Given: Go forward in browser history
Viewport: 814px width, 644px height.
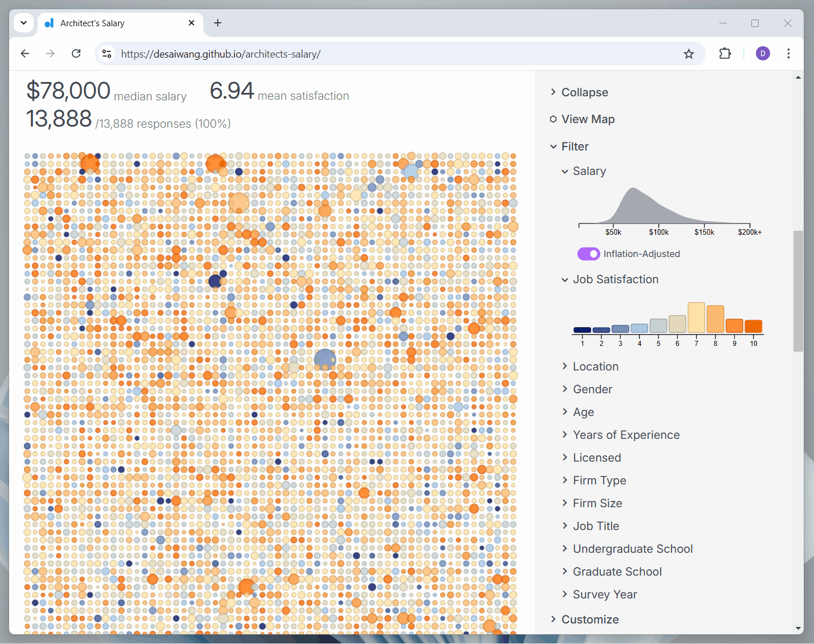Looking at the screenshot, I should click(x=51, y=54).
